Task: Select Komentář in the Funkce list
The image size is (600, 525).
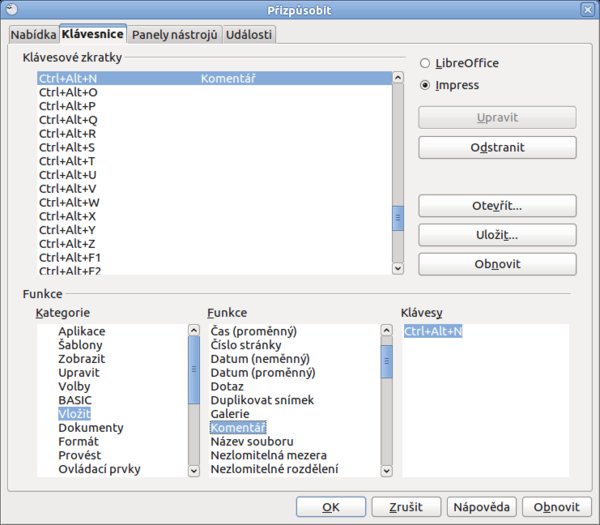Action: pos(238,428)
